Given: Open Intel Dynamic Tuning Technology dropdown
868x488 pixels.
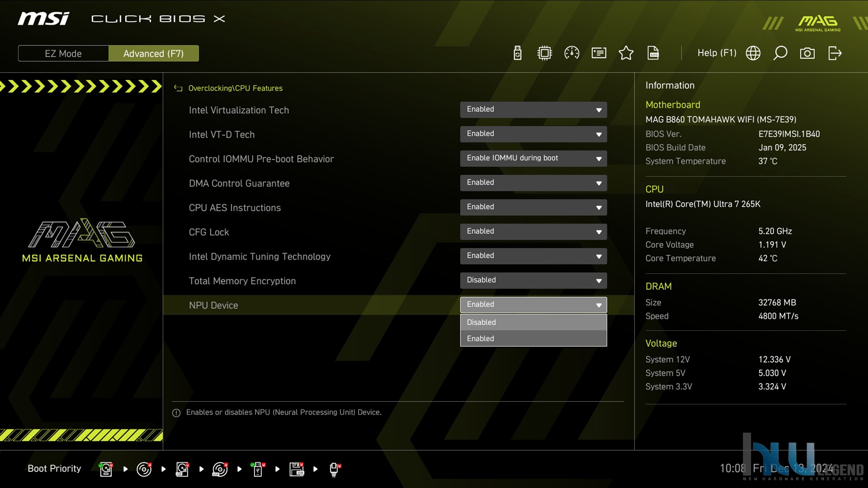Looking at the screenshot, I should (534, 256).
